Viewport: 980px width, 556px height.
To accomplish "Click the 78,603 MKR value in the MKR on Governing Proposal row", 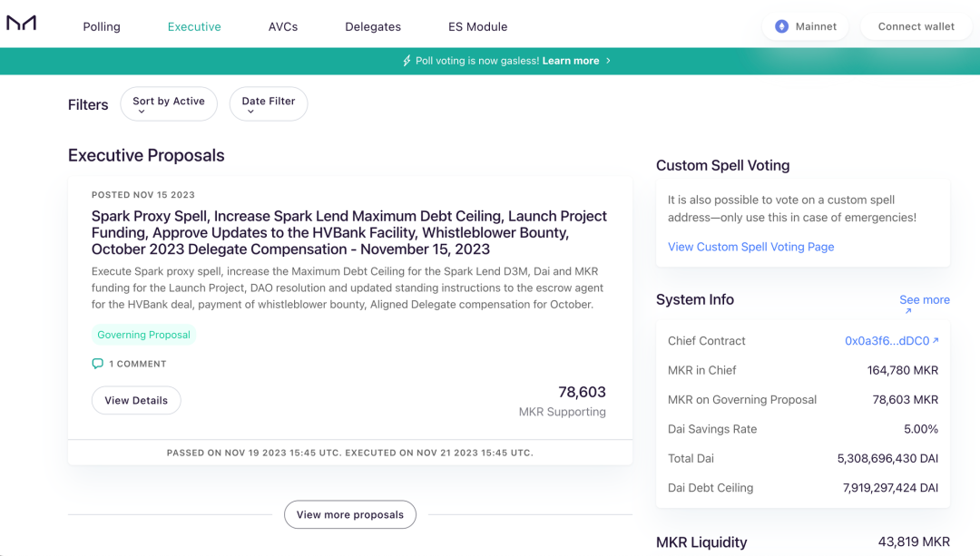I will pos(905,400).
